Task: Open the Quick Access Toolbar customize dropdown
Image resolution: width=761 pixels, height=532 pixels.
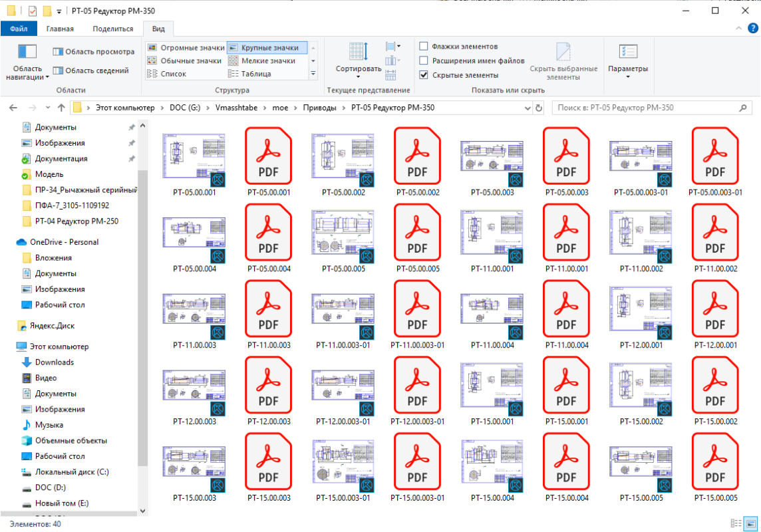Action: pos(59,11)
